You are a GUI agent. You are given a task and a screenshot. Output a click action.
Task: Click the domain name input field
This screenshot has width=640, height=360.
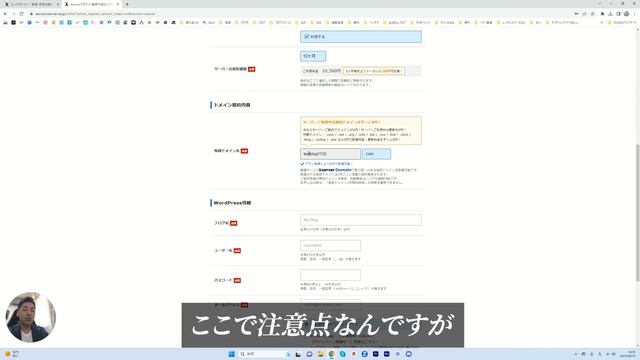[x=330, y=154]
